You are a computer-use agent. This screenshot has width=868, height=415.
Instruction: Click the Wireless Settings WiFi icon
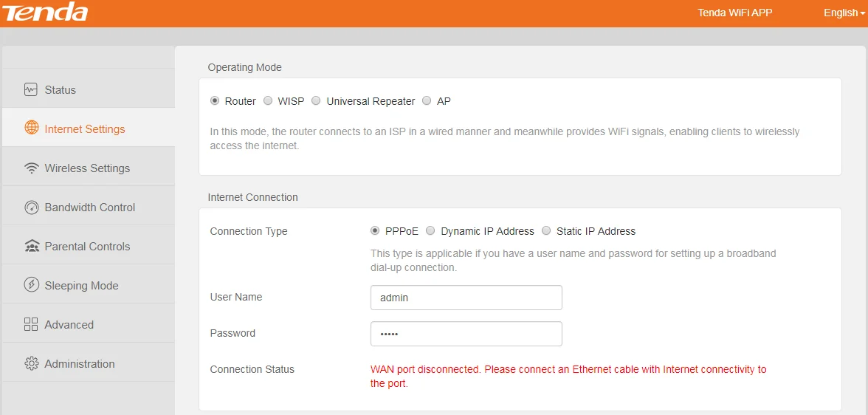tap(31, 168)
